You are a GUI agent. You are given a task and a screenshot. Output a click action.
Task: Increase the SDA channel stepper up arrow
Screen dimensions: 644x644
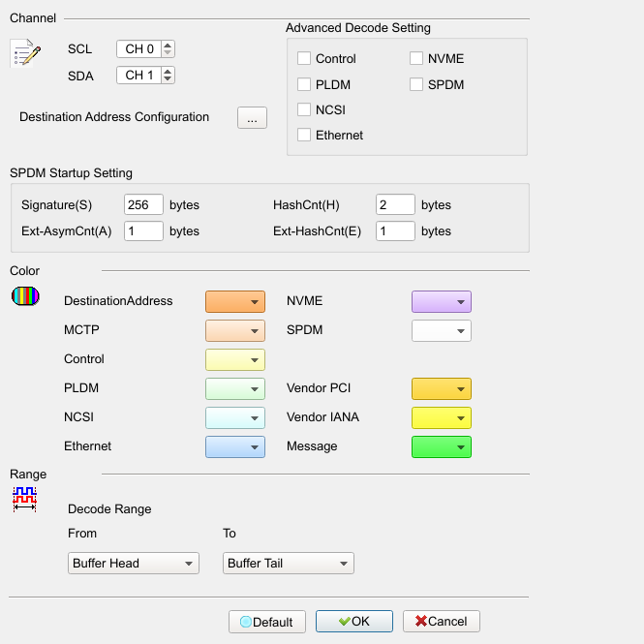(x=168, y=72)
